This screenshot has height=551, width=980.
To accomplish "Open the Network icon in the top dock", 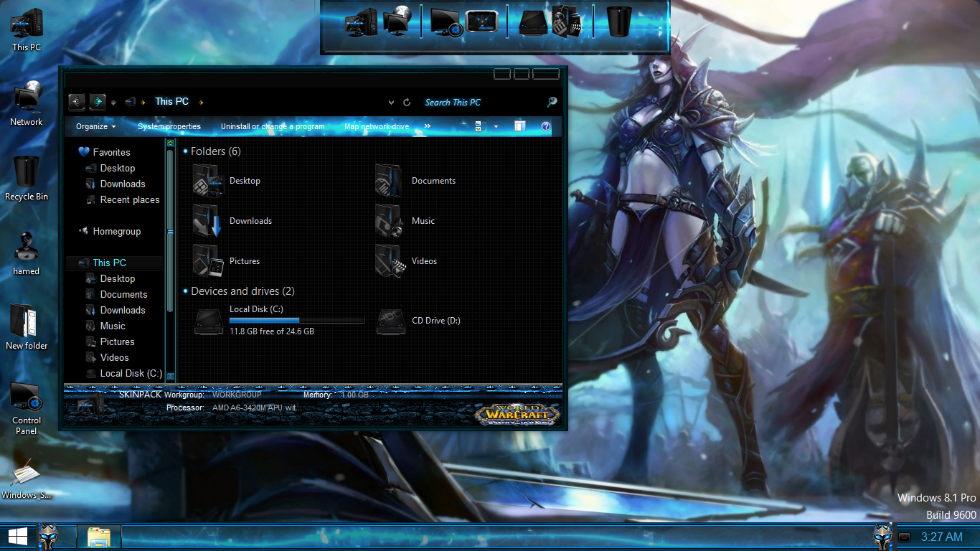I will pos(397,22).
